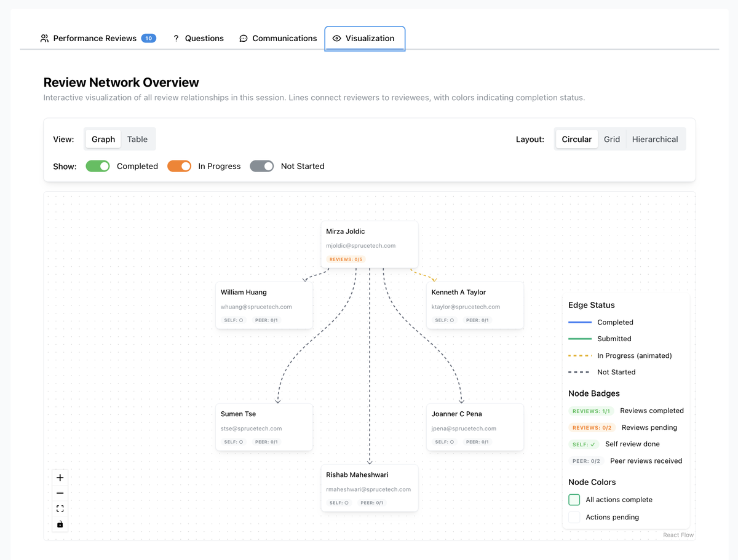Select the Visualization tab

(365, 38)
